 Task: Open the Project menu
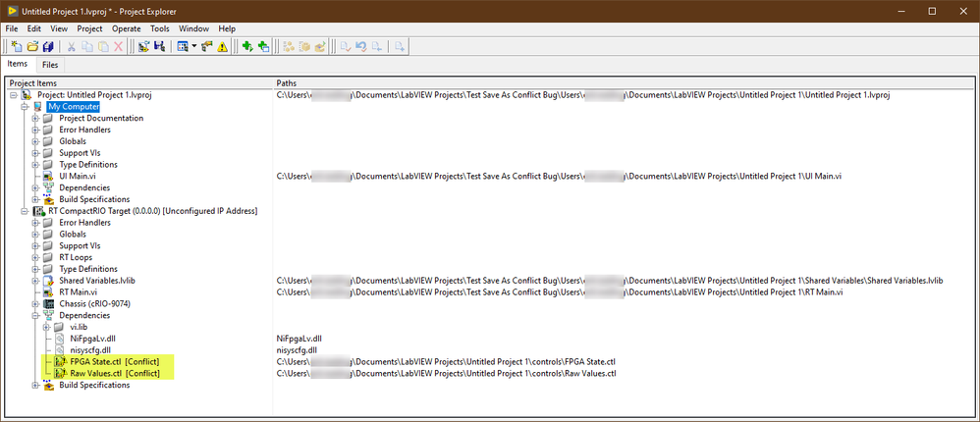click(89, 28)
